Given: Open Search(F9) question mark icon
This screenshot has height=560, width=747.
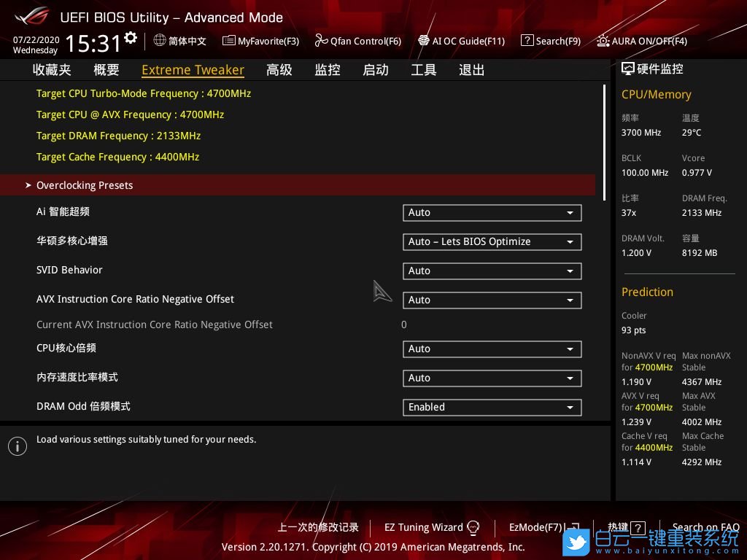Looking at the screenshot, I should (527, 41).
